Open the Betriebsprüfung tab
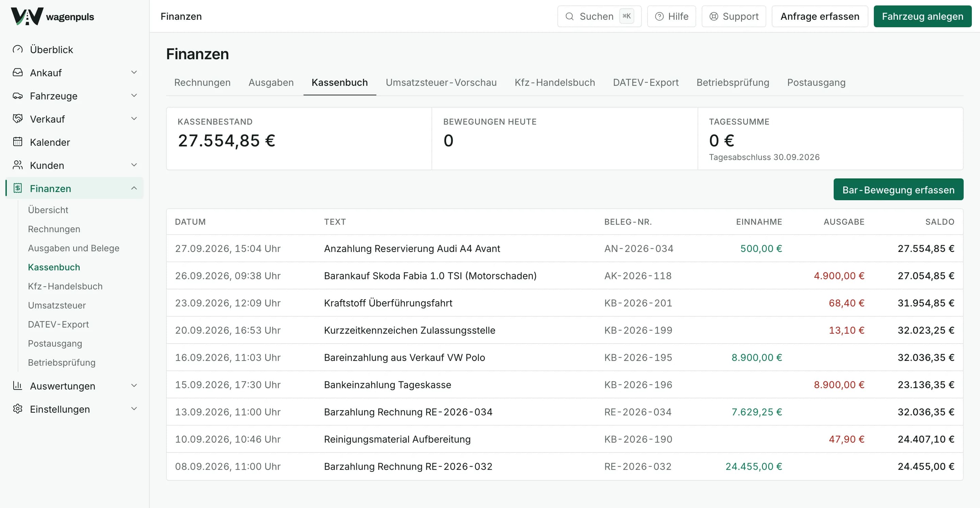 (733, 83)
